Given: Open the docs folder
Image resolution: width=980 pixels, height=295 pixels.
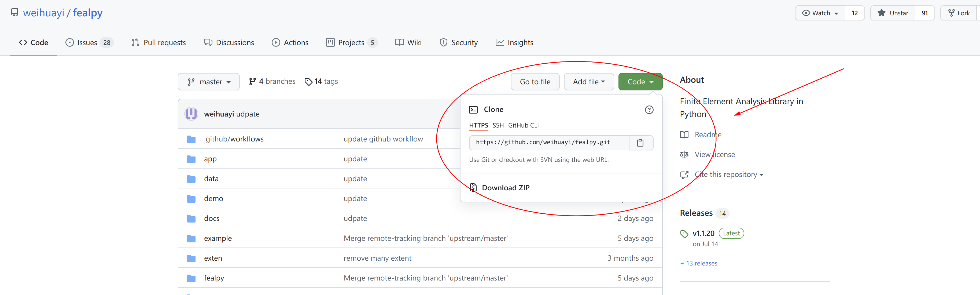Looking at the screenshot, I should coord(212,218).
